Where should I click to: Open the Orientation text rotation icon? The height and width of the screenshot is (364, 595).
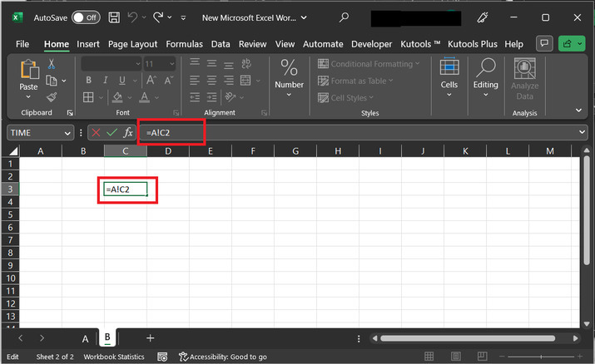230,97
